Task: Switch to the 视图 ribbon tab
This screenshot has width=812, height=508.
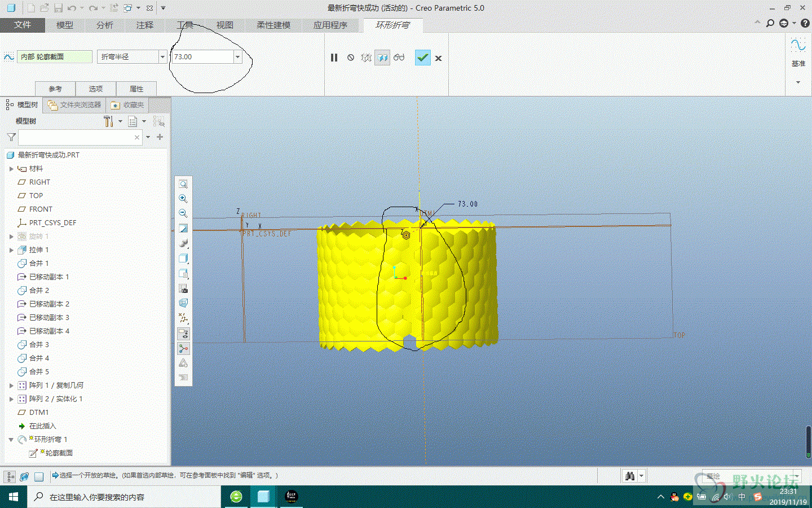Action: [225, 25]
